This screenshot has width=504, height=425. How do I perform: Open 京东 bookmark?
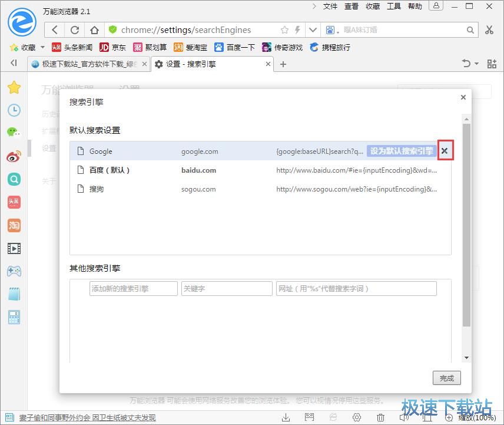coord(113,47)
